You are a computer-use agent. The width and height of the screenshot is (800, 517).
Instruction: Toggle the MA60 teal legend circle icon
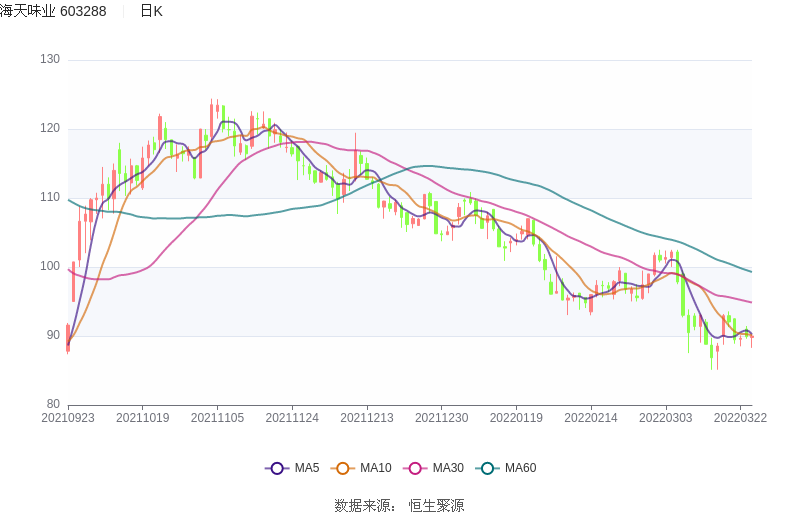(x=488, y=468)
